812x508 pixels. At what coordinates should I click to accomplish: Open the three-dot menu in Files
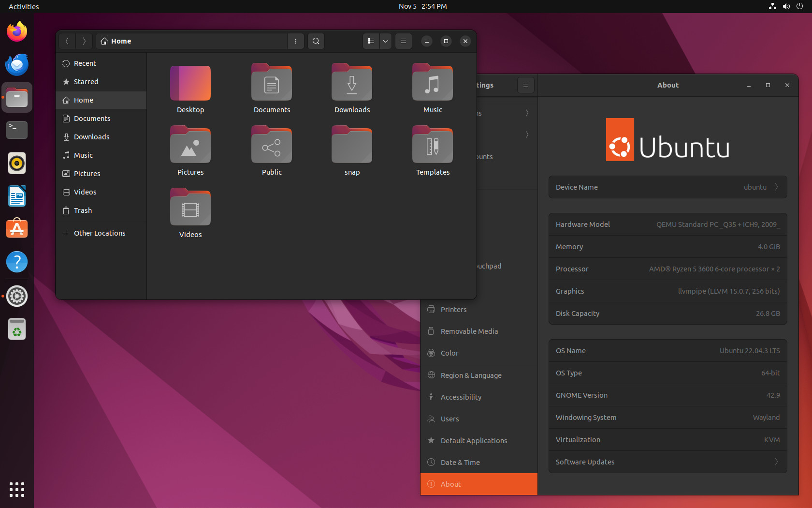click(x=295, y=41)
